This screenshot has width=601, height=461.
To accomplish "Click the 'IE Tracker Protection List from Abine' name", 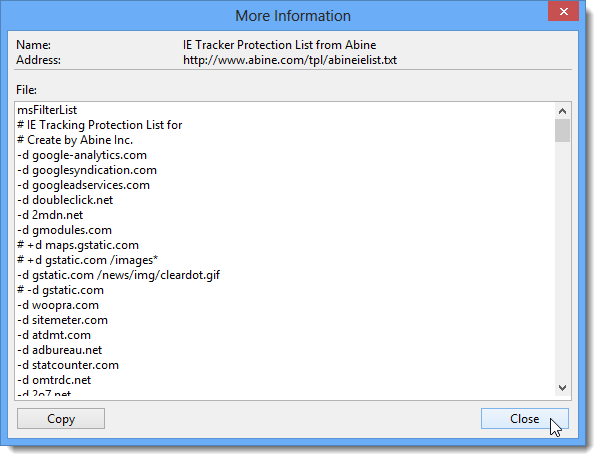I will (x=279, y=45).
